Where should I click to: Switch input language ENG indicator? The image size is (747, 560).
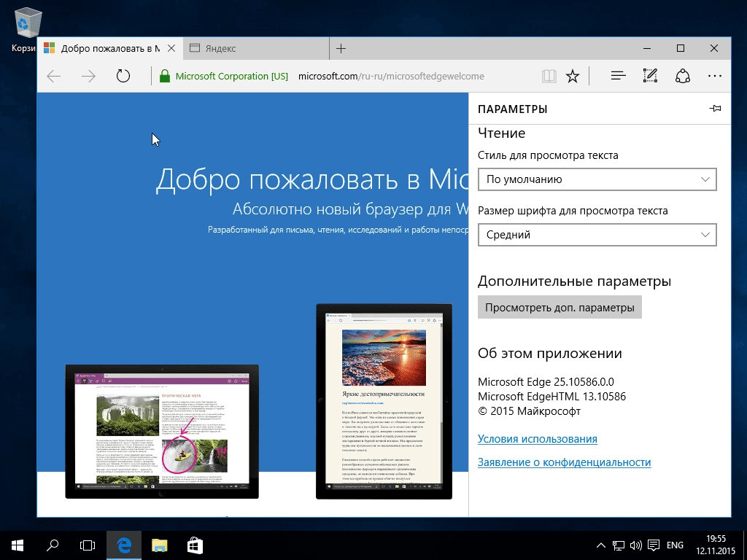coord(675,545)
